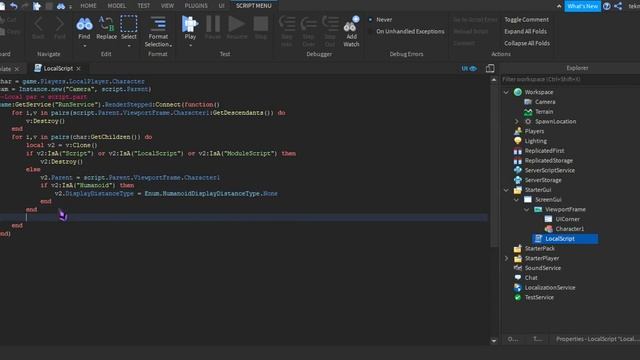Open the Play dropdown arrow
The height and width of the screenshot is (360, 640).
point(190,46)
